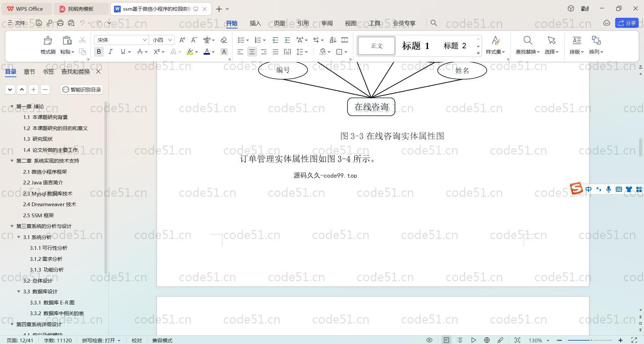Image resolution: width=644 pixels, height=344 pixels.
Task: Toggle Superscript formatting
Action: click(157, 52)
